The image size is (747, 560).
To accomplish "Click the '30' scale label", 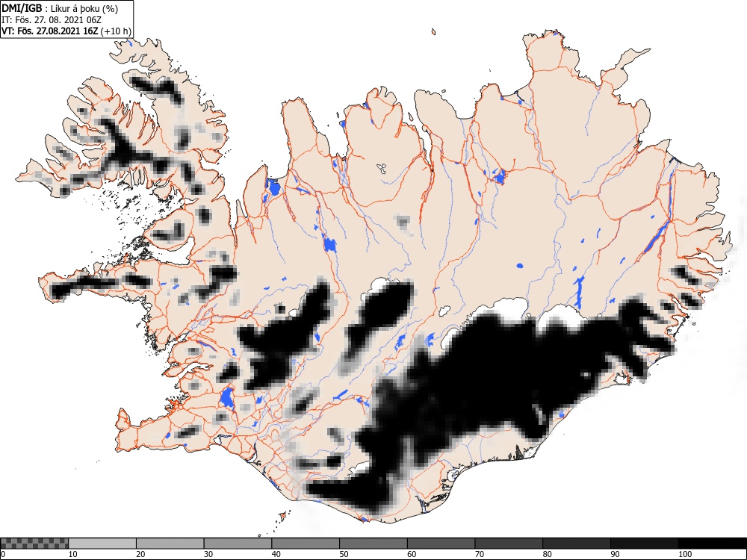I will tap(208, 554).
